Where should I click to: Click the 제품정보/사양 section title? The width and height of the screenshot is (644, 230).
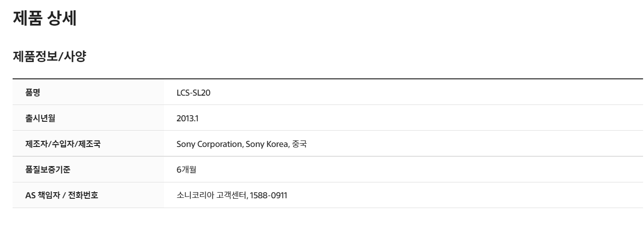pyautogui.click(x=50, y=57)
